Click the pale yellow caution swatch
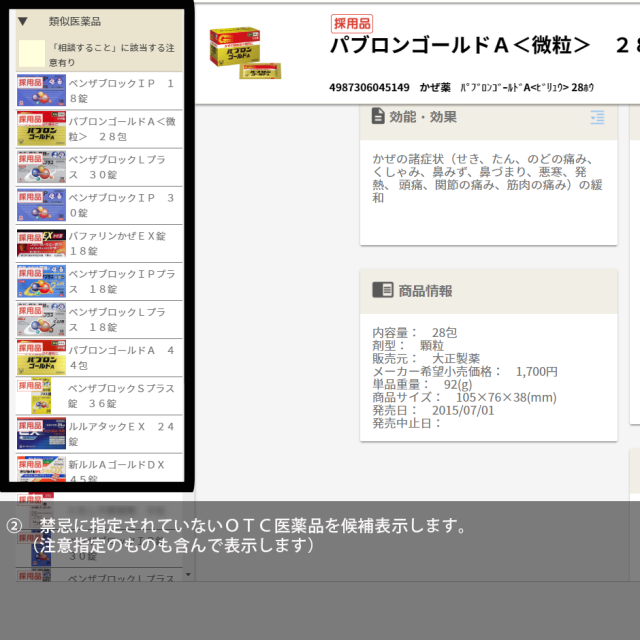 pyautogui.click(x=32, y=53)
